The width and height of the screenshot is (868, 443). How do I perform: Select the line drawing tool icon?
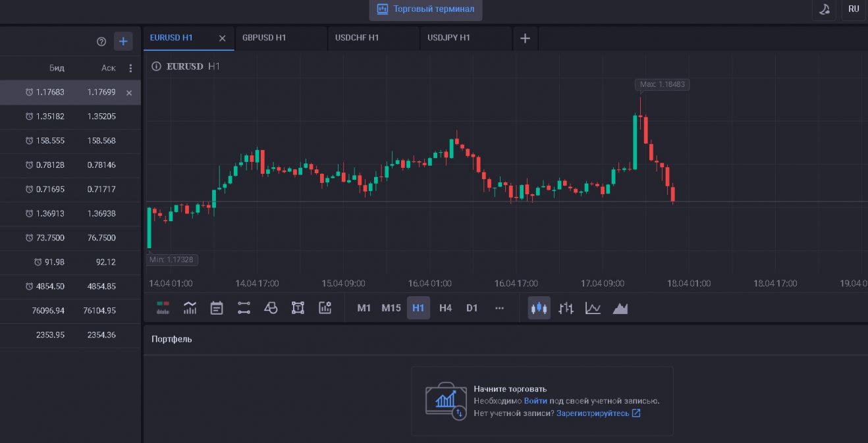point(244,307)
